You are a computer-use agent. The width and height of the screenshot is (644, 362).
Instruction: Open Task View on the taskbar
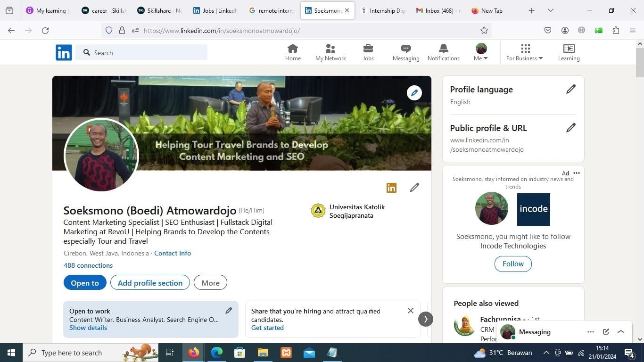click(170, 353)
